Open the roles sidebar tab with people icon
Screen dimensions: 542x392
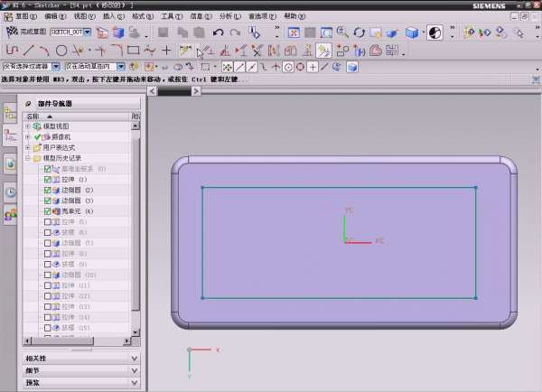(x=10, y=215)
